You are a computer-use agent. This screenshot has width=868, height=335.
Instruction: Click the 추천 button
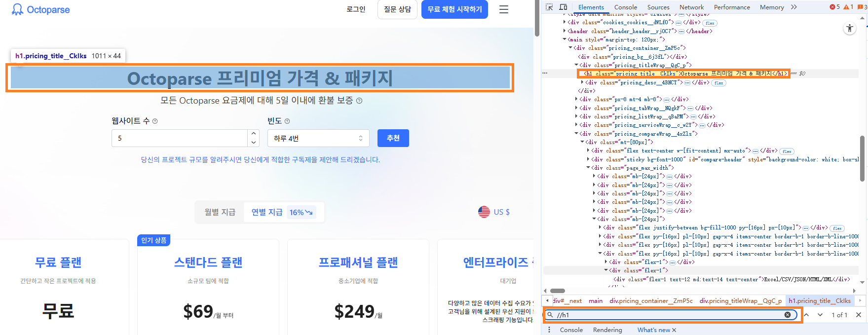tap(393, 138)
